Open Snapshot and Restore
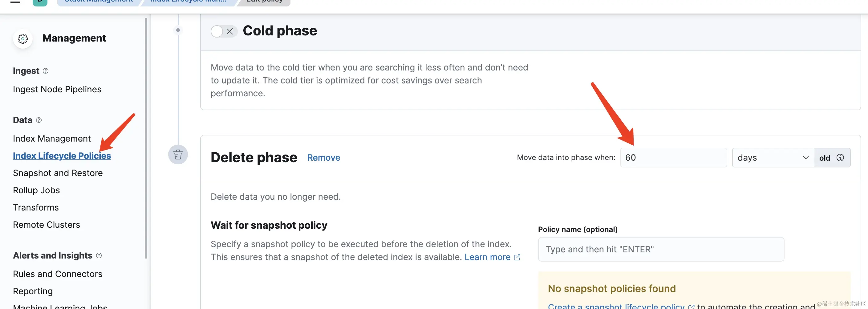Screen dimensions: 868x309 (58, 173)
